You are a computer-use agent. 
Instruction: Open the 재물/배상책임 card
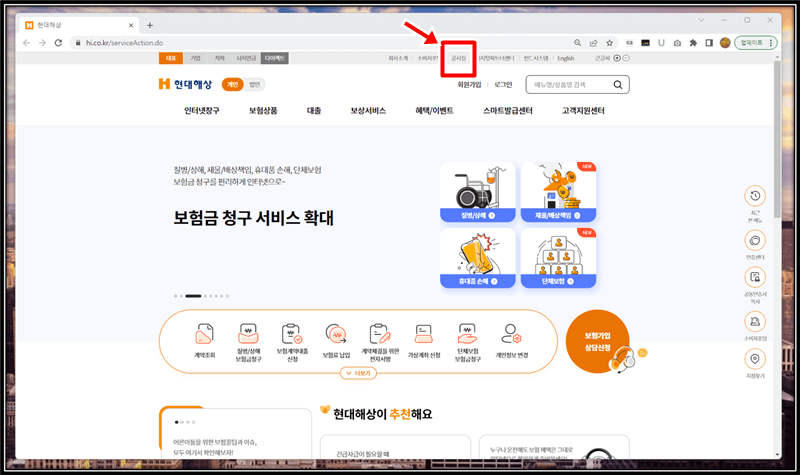558,192
